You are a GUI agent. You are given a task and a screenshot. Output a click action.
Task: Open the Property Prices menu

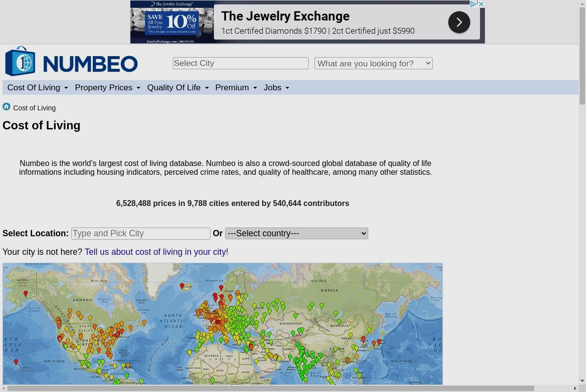107,87
